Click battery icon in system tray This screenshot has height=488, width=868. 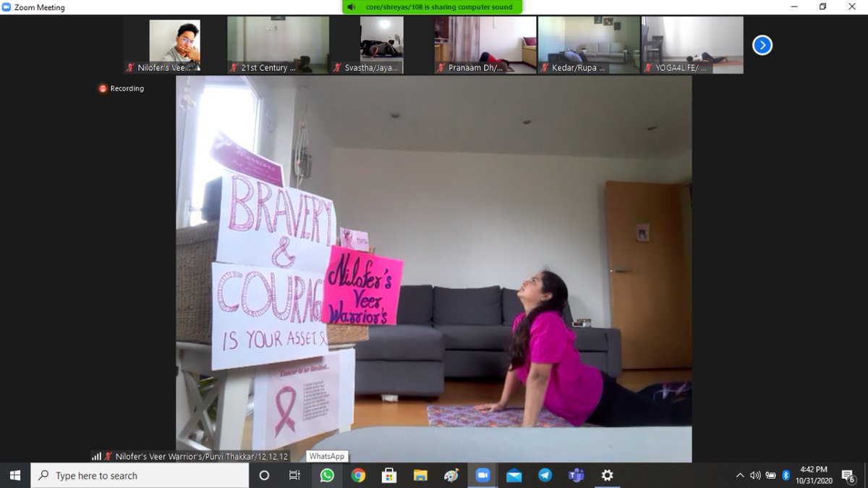[x=771, y=476]
